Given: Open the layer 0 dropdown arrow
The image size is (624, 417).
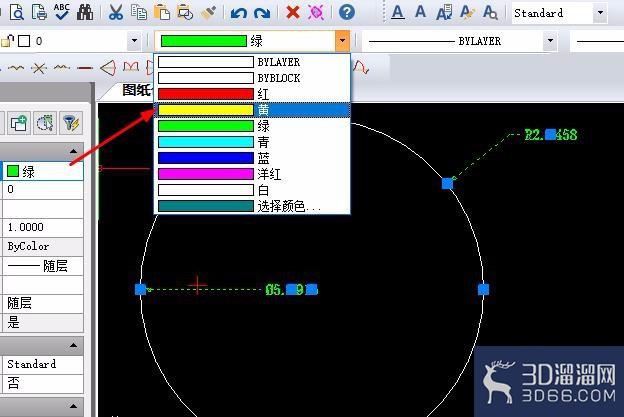Looking at the screenshot, I should click(x=134, y=41).
